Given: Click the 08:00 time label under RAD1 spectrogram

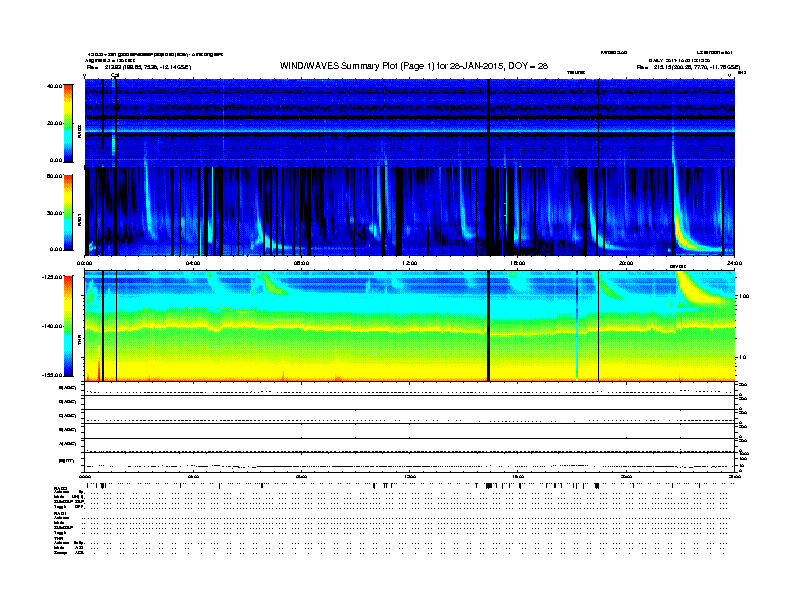Looking at the screenshot, I should 301,263.
